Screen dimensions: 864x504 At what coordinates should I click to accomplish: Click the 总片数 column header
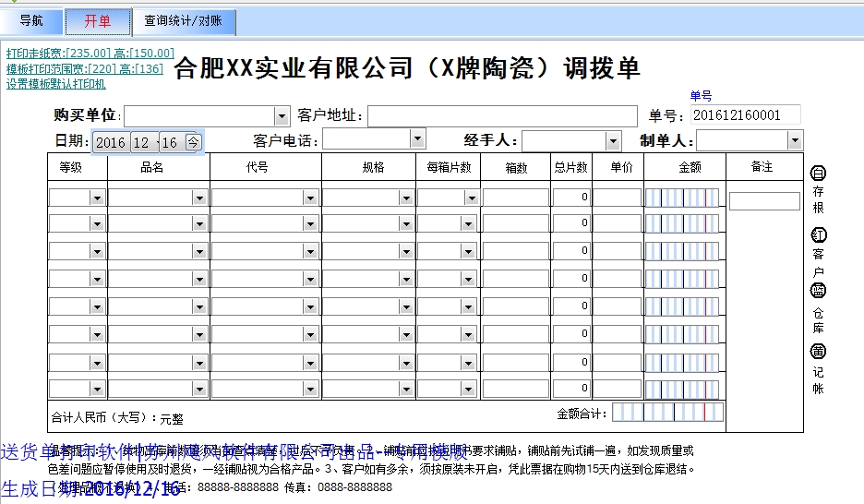click(x=570, y=167)
